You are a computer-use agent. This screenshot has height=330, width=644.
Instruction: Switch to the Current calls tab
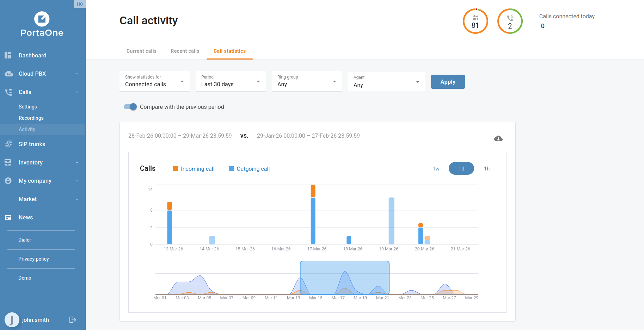coord(141,51)
